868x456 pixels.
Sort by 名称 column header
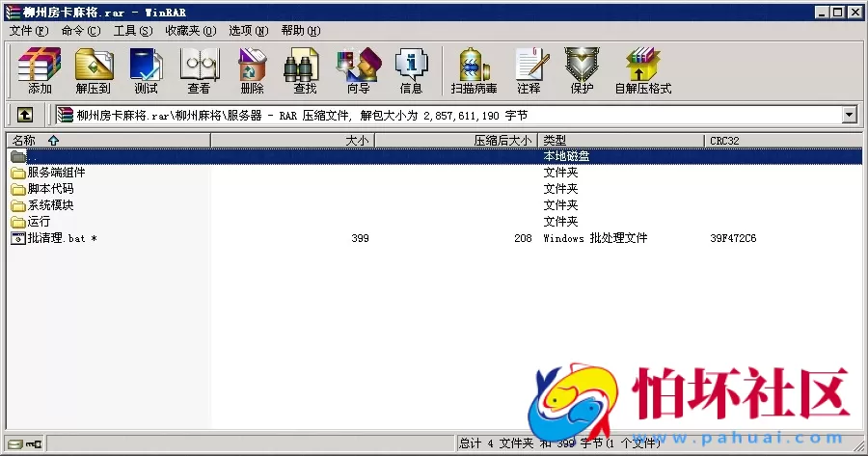108,141
